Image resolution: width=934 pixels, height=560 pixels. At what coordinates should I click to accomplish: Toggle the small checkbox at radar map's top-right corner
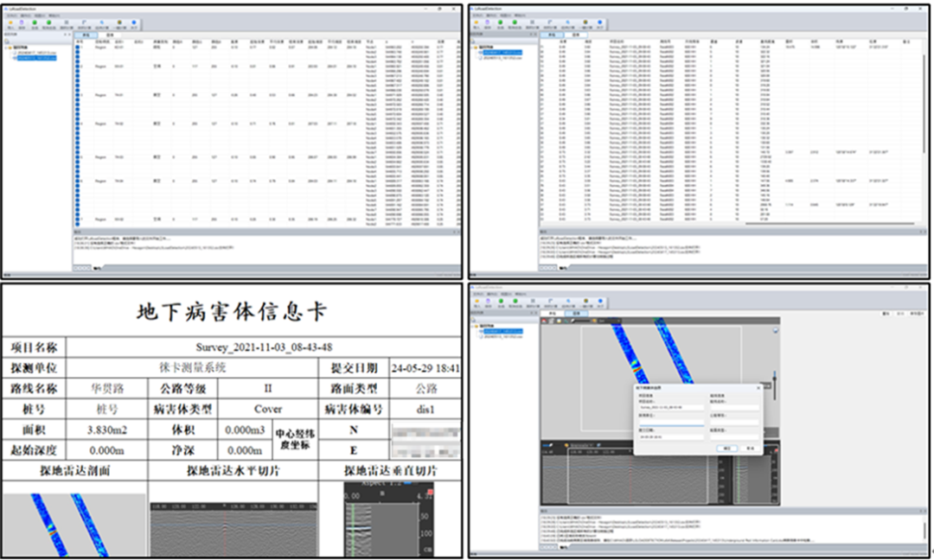click(x=776, y=331)
